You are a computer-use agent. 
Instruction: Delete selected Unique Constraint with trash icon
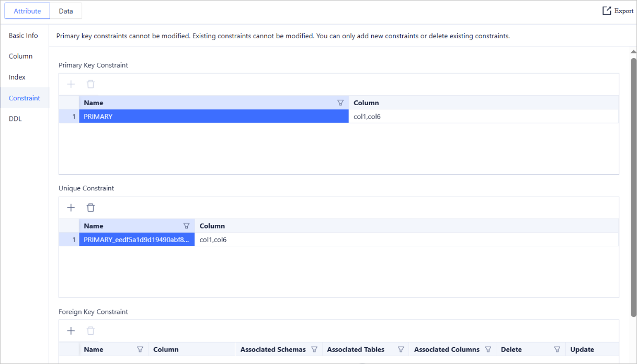90,208
